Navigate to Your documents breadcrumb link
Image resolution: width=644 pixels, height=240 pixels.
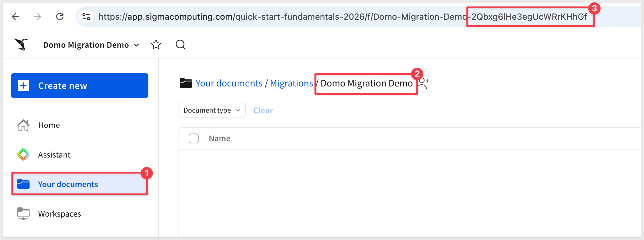tap(229, 83)
